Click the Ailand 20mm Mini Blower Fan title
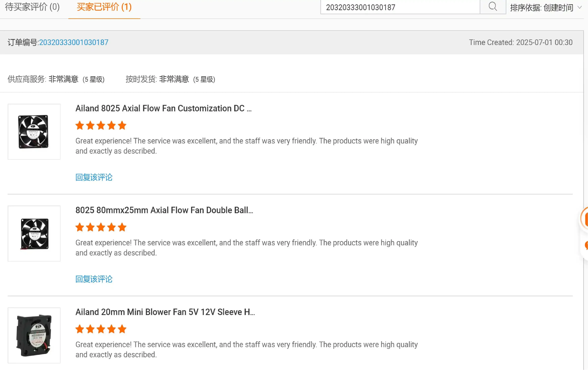The height and width of the screenshot is (370, 588). point(165,312)
